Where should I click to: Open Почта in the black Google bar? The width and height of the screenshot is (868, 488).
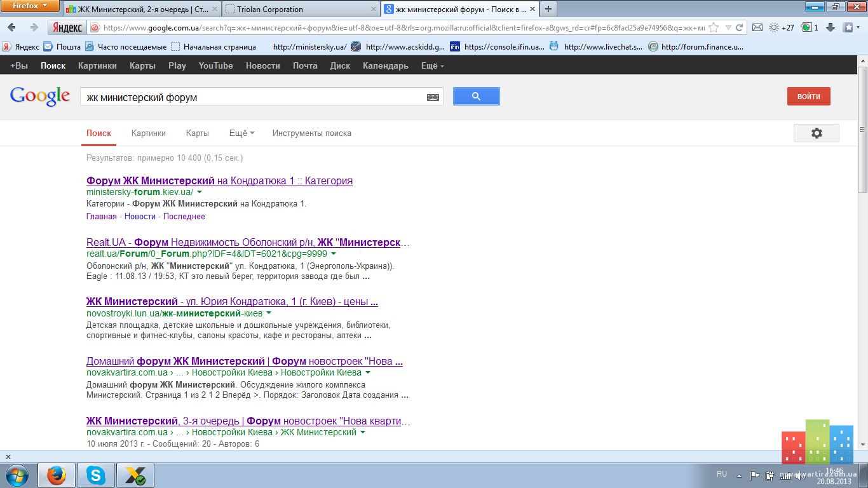(x=305, y=65)
